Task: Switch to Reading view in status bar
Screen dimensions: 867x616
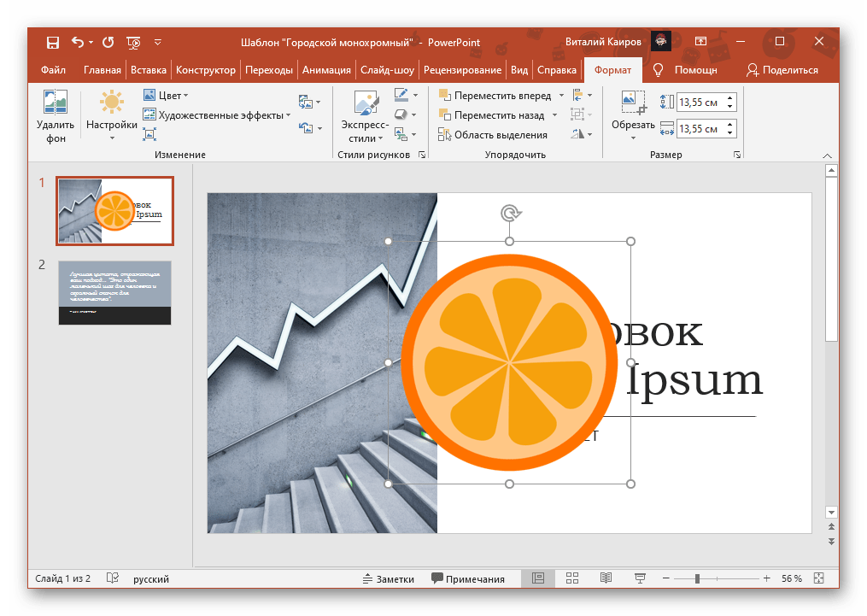Action: click(x=606, y=578)
